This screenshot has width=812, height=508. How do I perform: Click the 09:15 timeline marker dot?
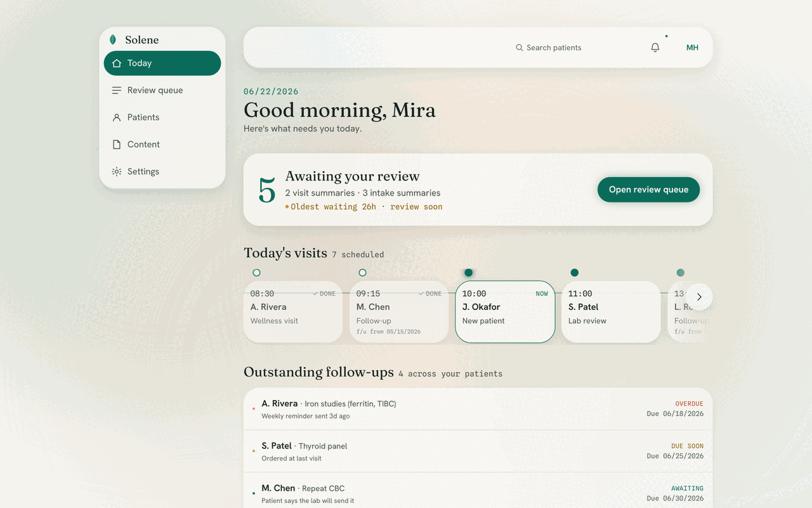[x=362, y=272]
